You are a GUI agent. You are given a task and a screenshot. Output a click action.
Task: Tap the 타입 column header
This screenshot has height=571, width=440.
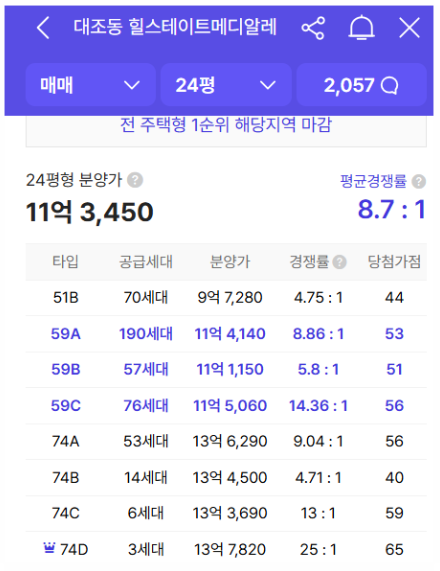[66, 261]
